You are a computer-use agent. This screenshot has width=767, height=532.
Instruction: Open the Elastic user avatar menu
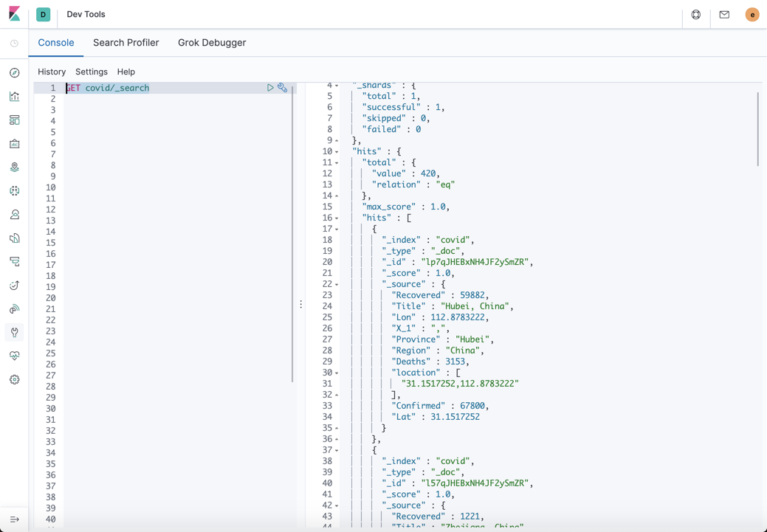click(752, 14)
